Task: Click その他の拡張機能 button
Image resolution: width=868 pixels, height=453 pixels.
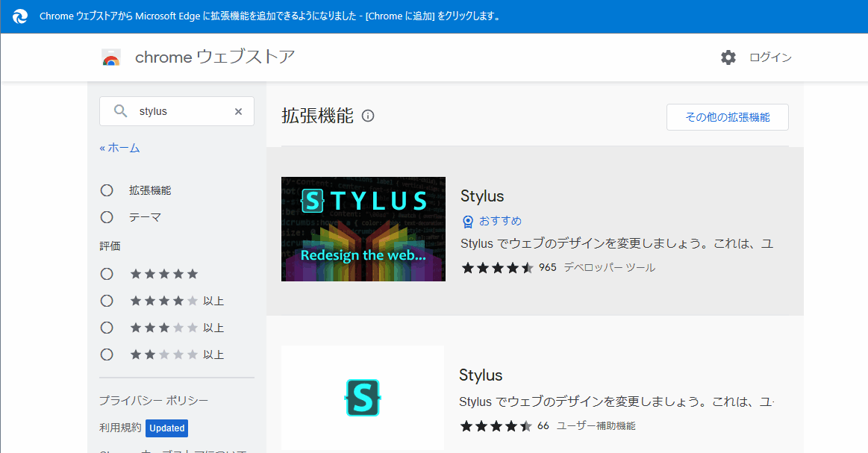Action: pyautogui.click(x=728, y=117)
